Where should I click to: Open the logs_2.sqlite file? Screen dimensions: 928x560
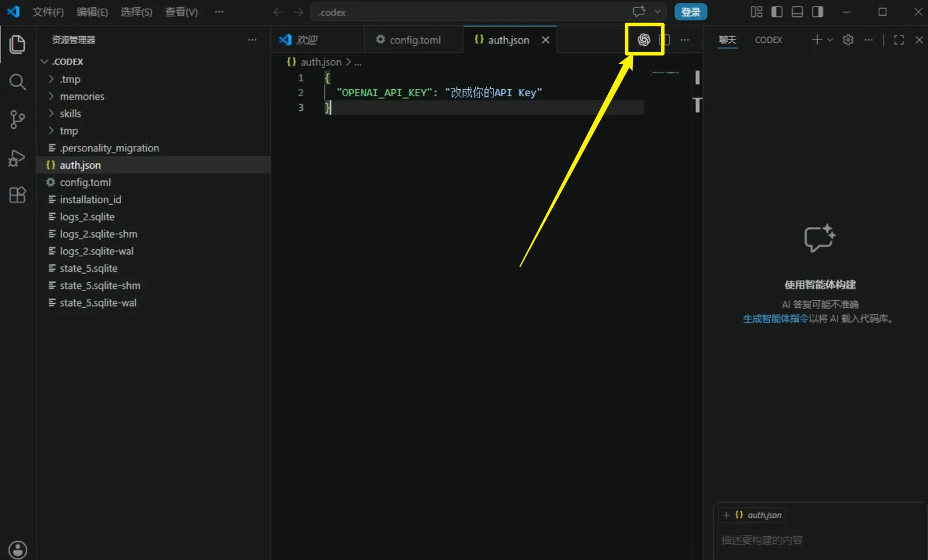(x=154, y=217)
